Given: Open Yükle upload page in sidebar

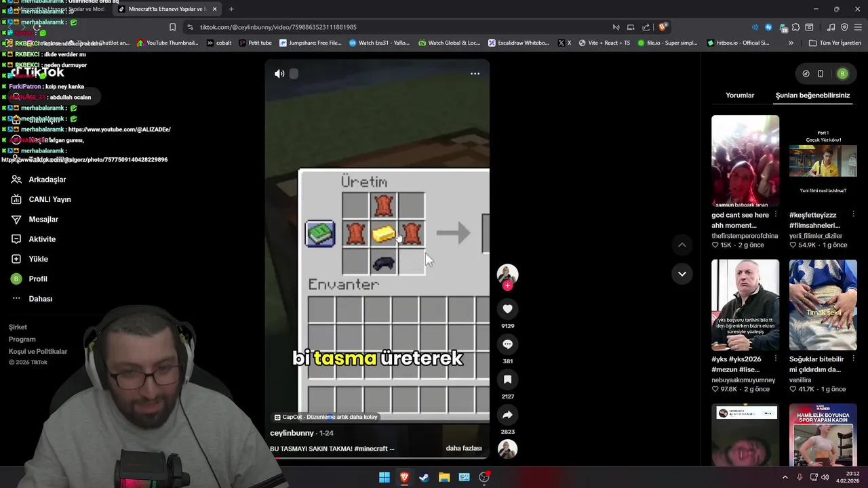Looking at the screenshot, I should click(30, 259).
